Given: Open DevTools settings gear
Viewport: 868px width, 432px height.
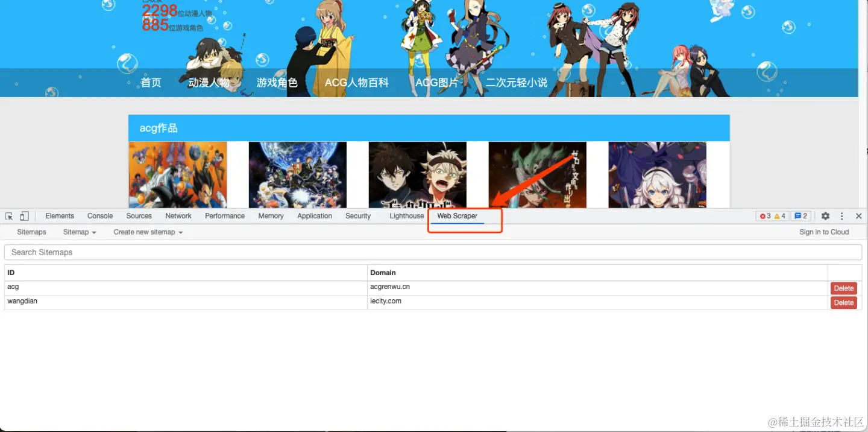Looking at the screenshot, I should [x=825, y=216].
